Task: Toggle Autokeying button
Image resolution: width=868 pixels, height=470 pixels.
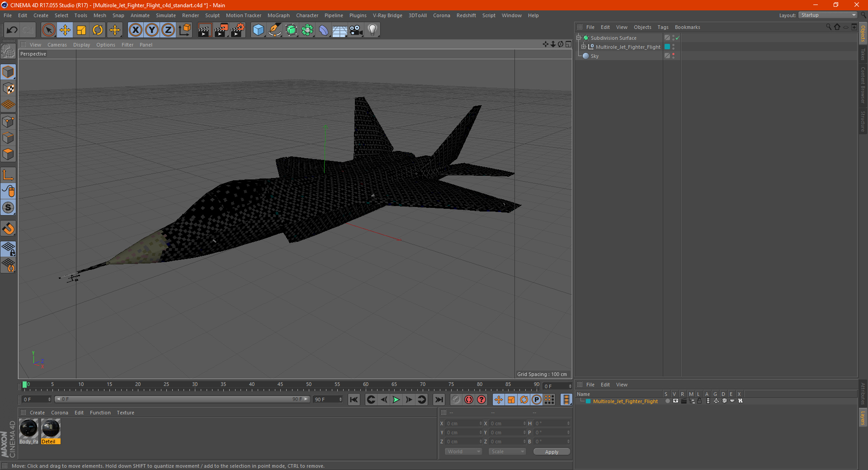Action: pos(469,399)
